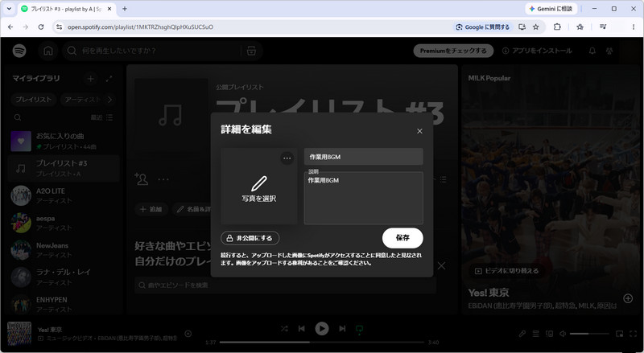Skip to next track
Viewport: 644px width, 353px height.
pos(342,328)
